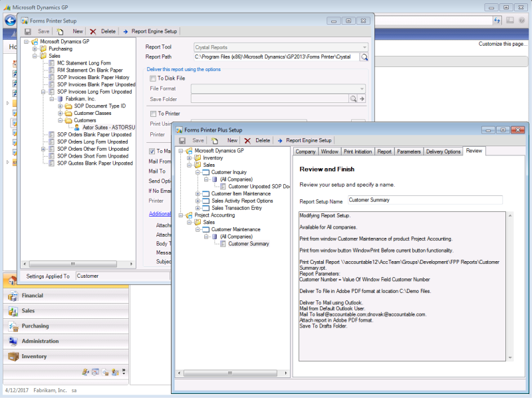This screenshot has height=398, width=532.
Task: Open the Financial navigation pane icon
Action: 13,295
